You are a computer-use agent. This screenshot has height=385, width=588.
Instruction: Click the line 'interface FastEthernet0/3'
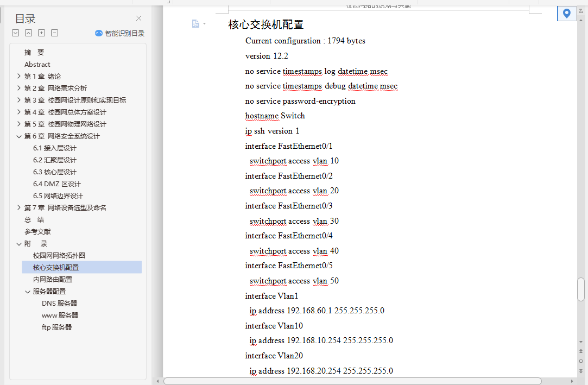[x=289, y=206]
